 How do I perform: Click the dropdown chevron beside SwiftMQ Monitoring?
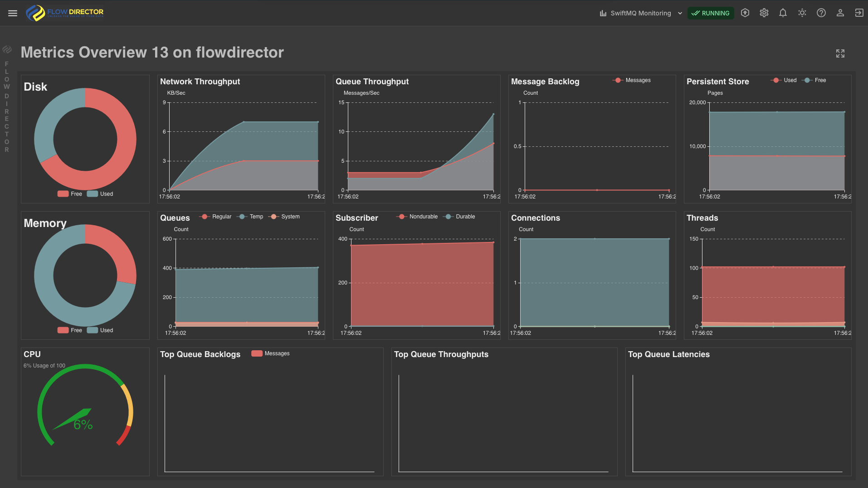tap(680, 13)
